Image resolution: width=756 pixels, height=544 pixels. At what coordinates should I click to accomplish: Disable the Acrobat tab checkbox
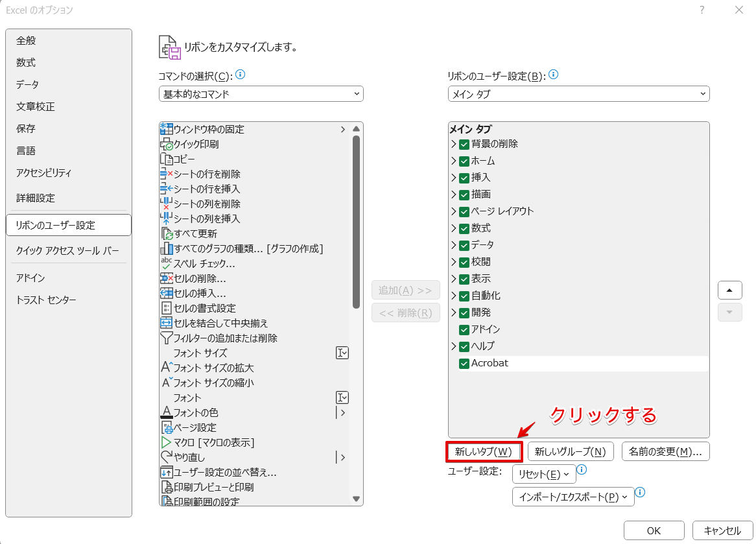click(x=464, y=363)
